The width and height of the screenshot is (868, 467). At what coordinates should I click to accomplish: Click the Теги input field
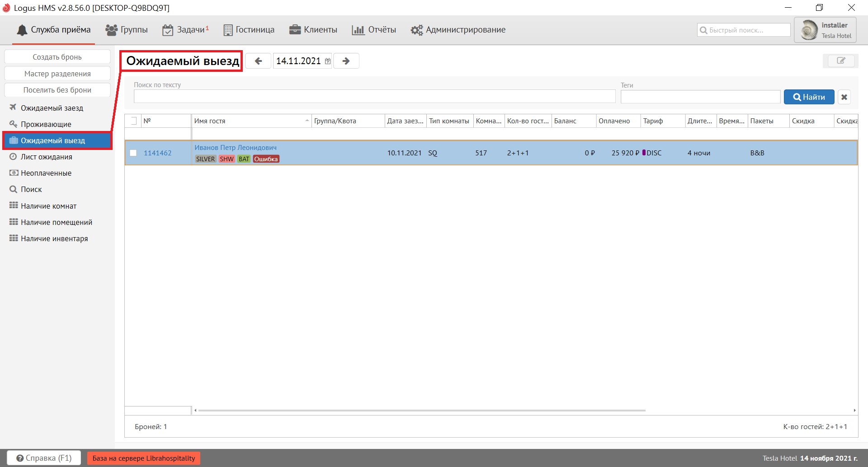(700, 97)
